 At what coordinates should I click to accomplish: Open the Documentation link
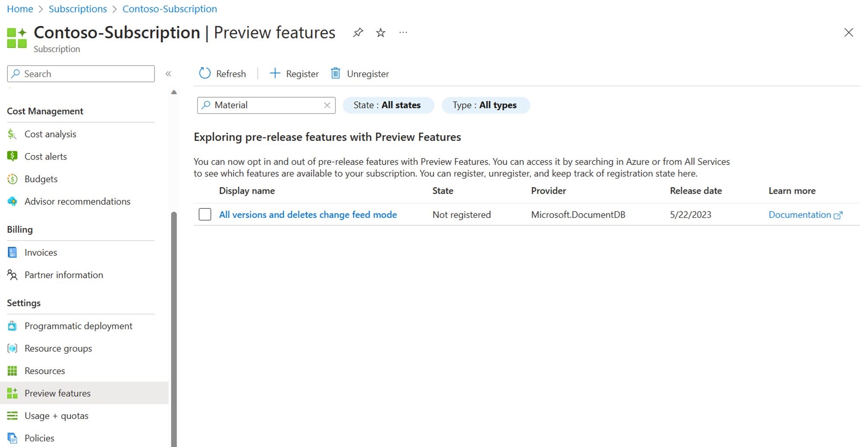click(799, 214)
